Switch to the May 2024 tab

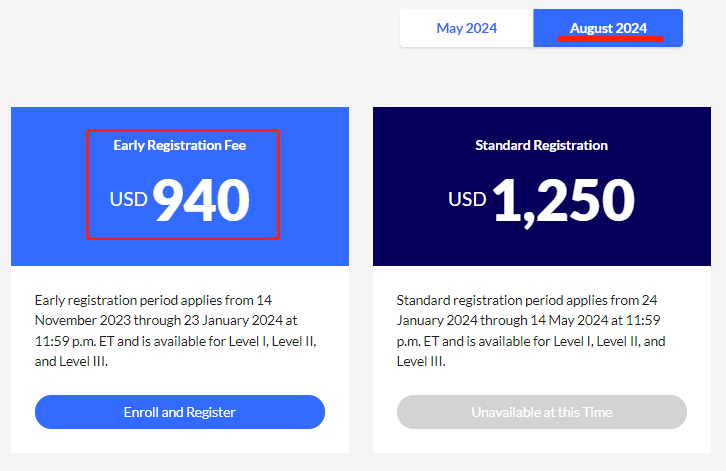click(x=466, y=28)
